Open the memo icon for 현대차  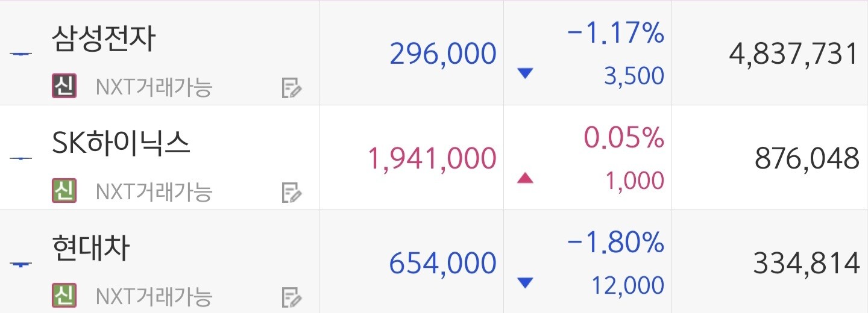tap(292, 297)
